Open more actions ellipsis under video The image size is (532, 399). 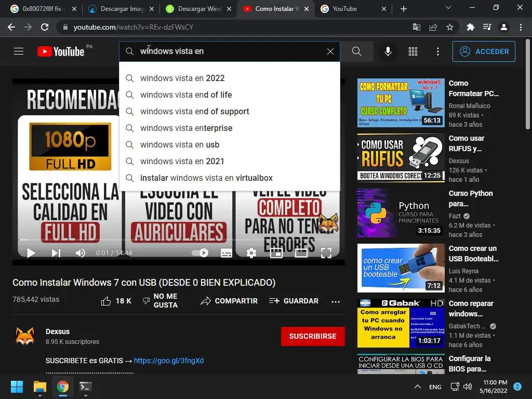point(336,302)
